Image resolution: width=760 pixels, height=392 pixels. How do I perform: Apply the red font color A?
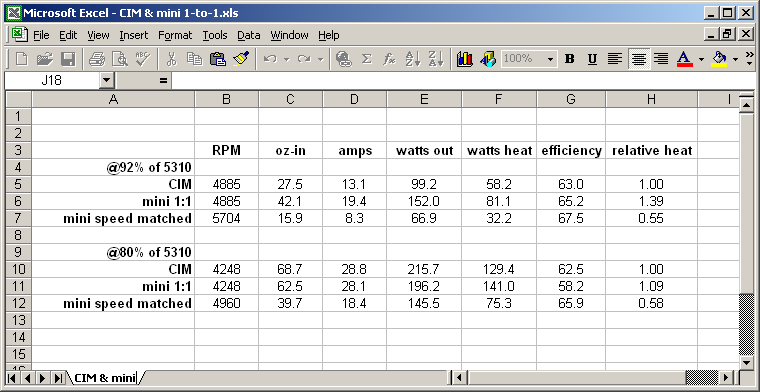click(x=684, y=59)
